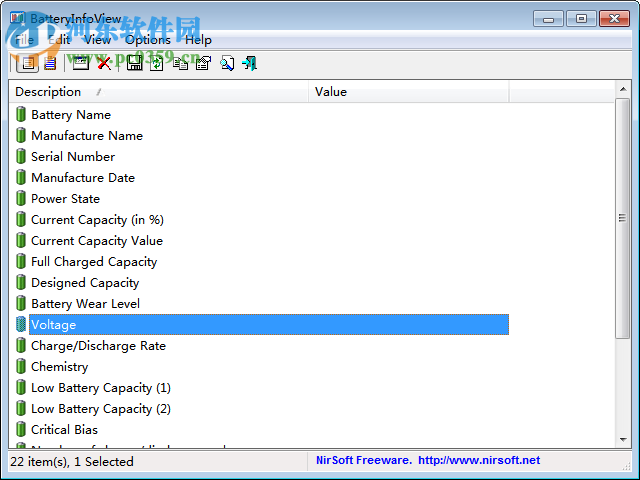Close the BatteryInfoView window
This screenshot has width=640, height=480.
point(614,19)
